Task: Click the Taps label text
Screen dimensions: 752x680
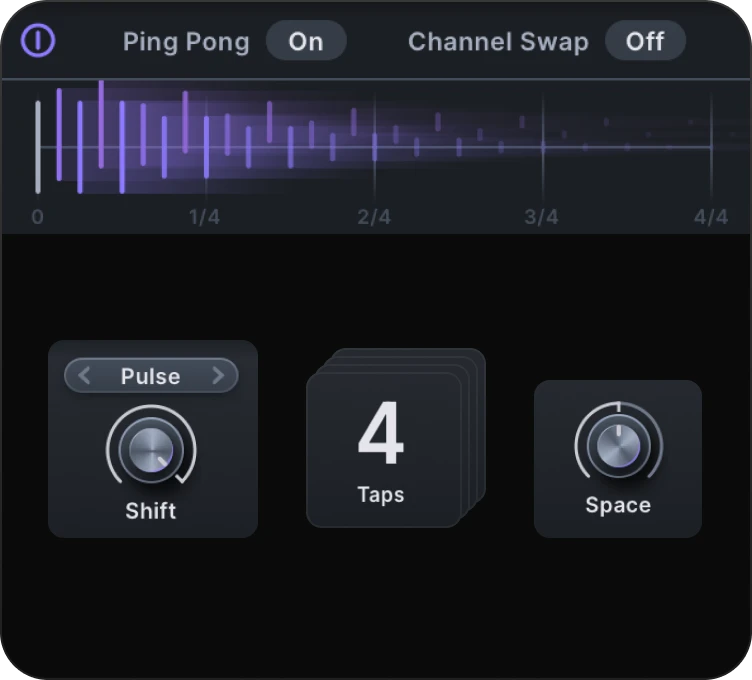Action: [381, 494]
